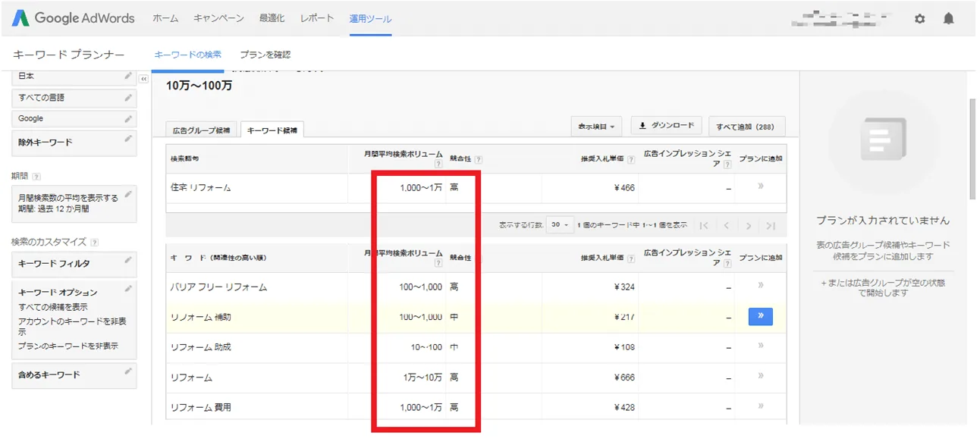This screenshot has width=980, height=448.
Task: Click the 10万~100万 heading value
Action: (199, 86)
